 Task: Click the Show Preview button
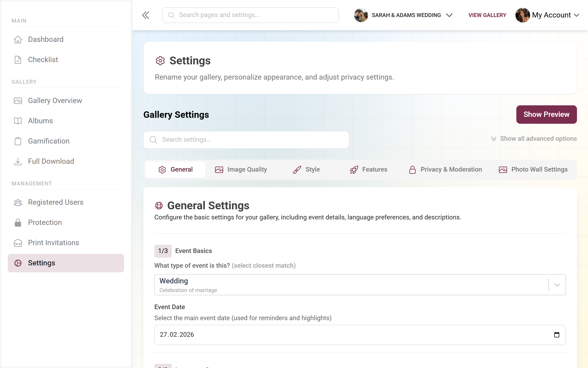[546, 114]
